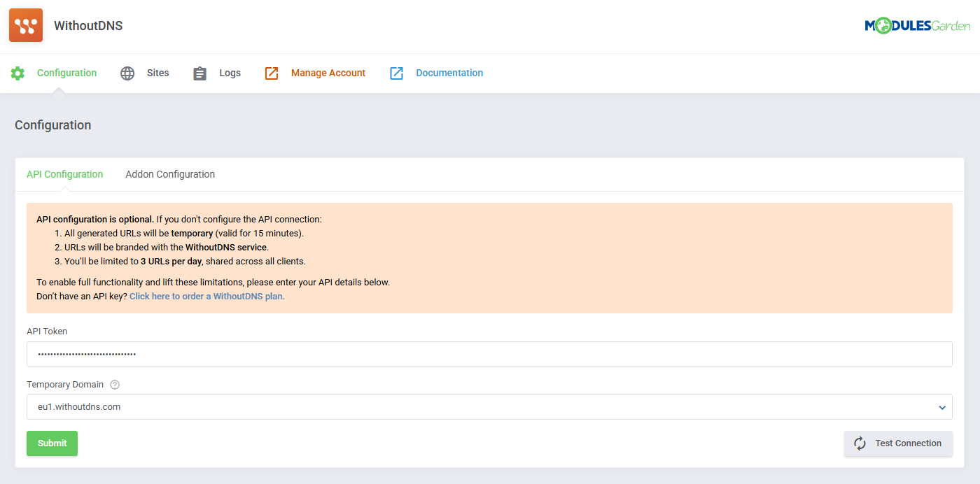980x484 pixels.
Task: Click inside the API Token field
Action: click(x=490, y=354)
